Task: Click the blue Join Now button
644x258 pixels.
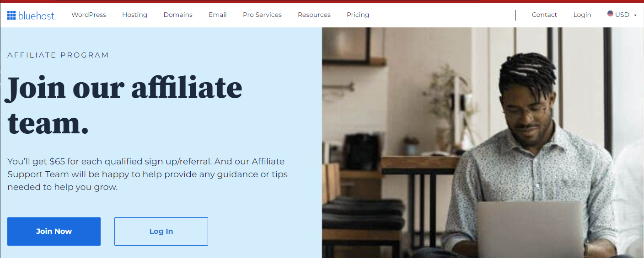Action: (54, 232)
